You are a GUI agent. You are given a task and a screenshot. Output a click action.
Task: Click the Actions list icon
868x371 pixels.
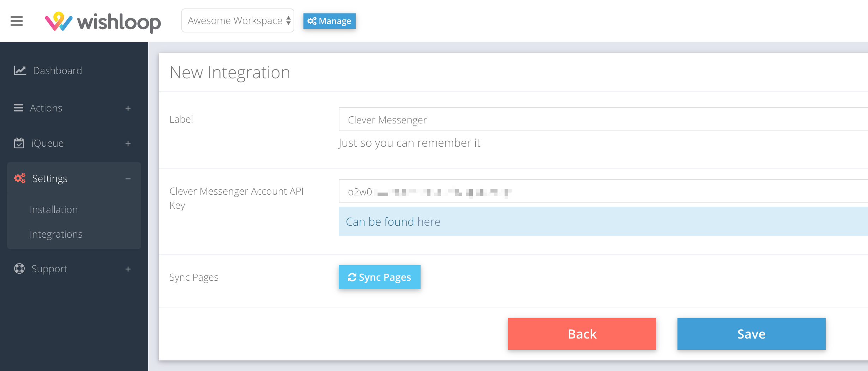click(x=19, y=108)
